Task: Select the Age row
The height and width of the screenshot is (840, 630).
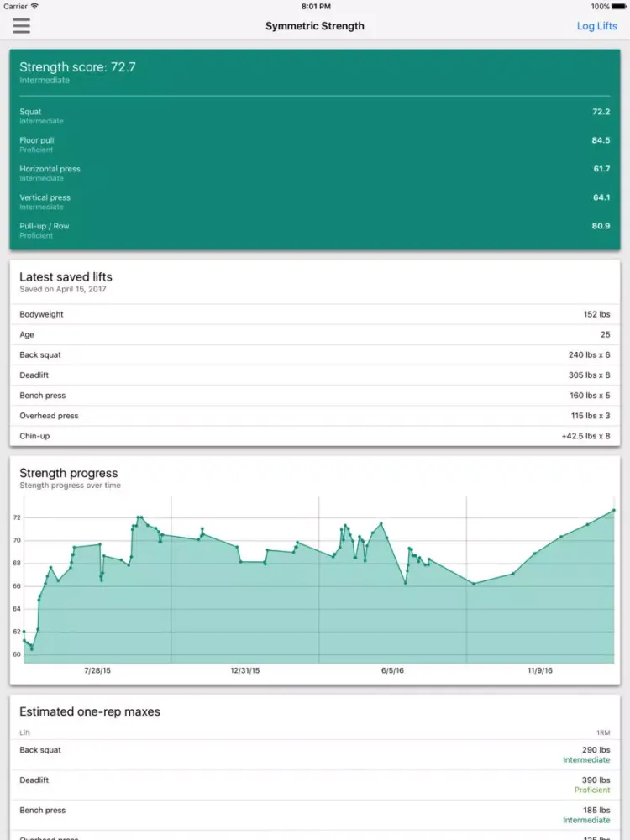Action: point(315,335)
